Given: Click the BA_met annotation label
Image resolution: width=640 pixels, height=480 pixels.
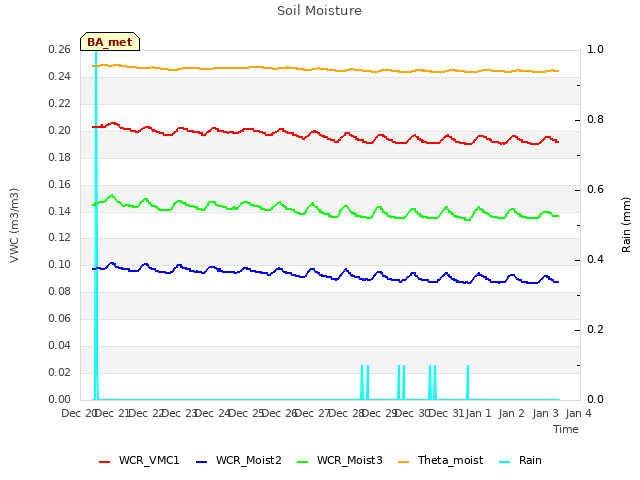Looking at the screenshot, I should pyautogui.click(x=110, y=42).
